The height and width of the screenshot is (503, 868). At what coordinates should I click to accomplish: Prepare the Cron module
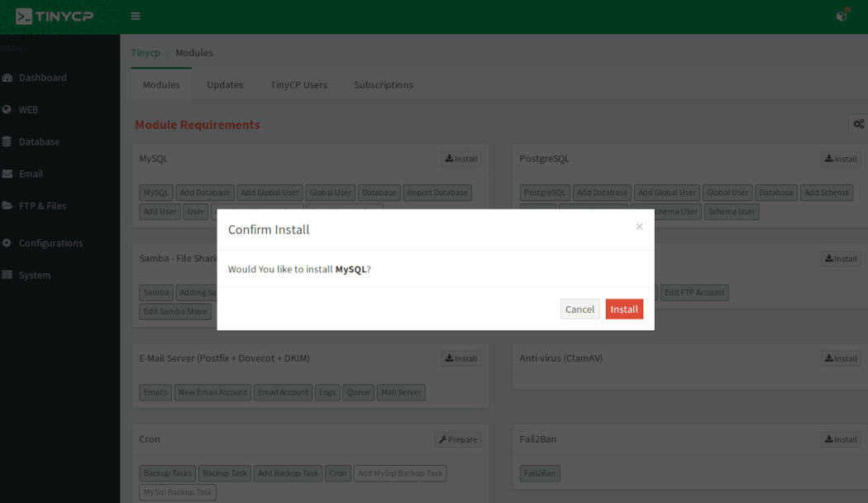coord(458,439)
